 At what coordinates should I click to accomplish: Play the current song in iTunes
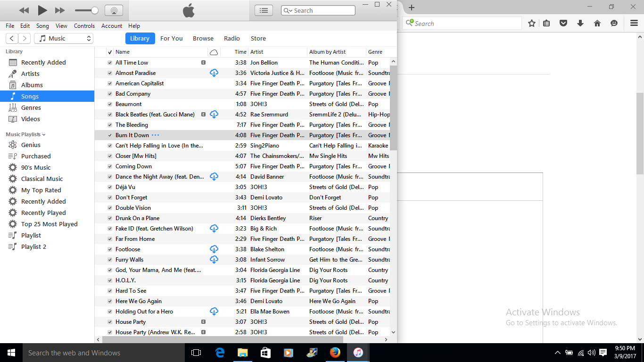[x=42, y=10]
